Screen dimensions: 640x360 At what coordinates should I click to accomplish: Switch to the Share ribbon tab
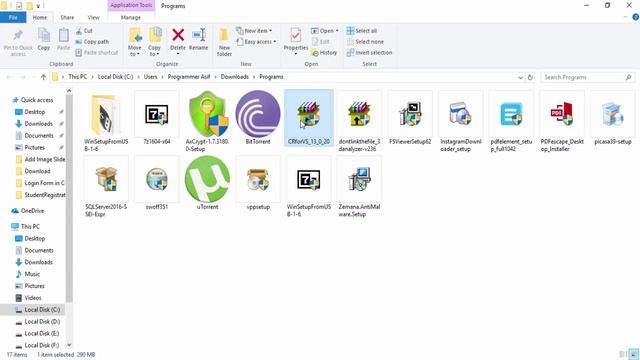pyautogui.click(x=67, y=17)
